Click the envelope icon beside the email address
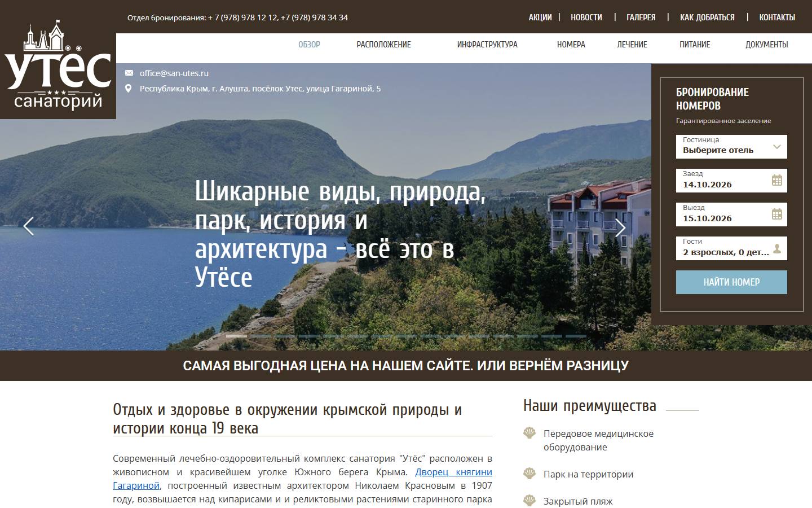The image size is (812, 508). (129, 73)
